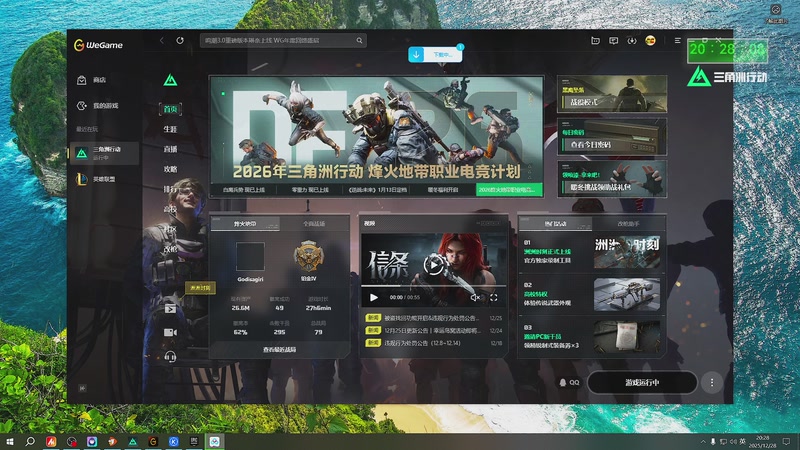This screenshot has height=450, width=800.
Task: Open the messages icon in top bar
Action: (x=614, y=40)
